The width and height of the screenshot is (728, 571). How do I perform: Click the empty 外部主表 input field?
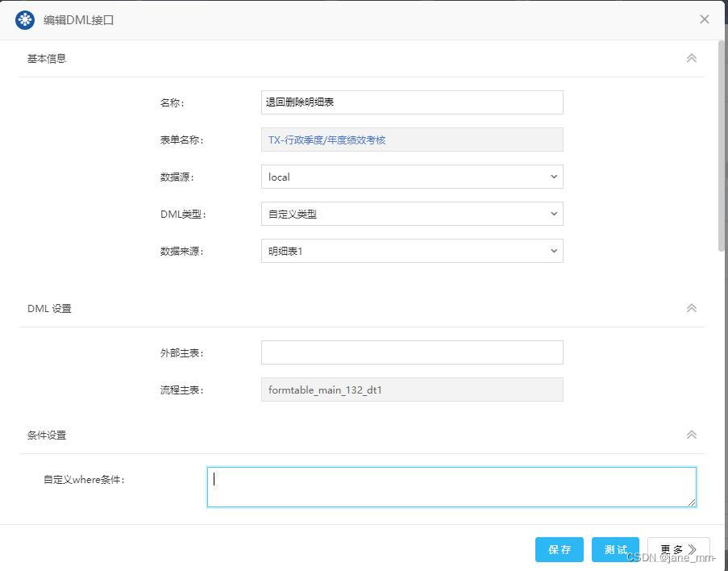point(411,352)
